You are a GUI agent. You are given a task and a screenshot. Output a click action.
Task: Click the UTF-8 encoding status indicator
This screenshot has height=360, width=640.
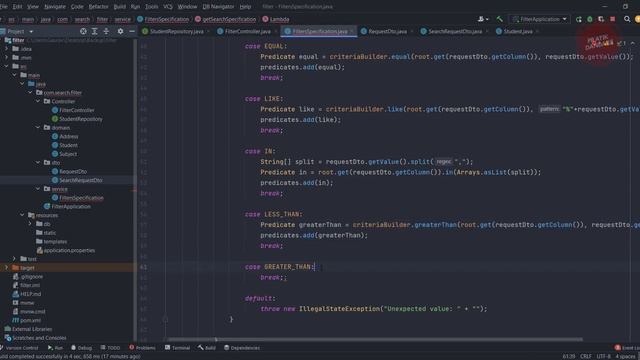(x=603, y=356)
